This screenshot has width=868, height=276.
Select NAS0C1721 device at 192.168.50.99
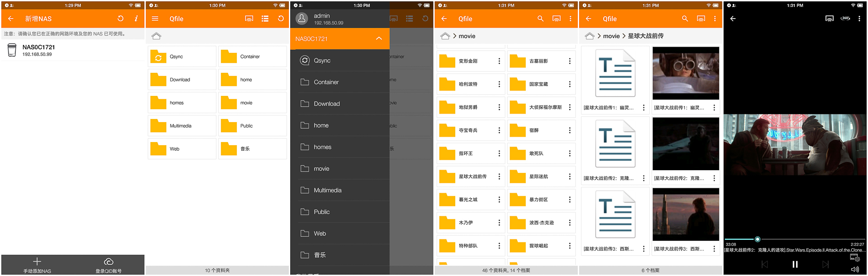[73, 50]
